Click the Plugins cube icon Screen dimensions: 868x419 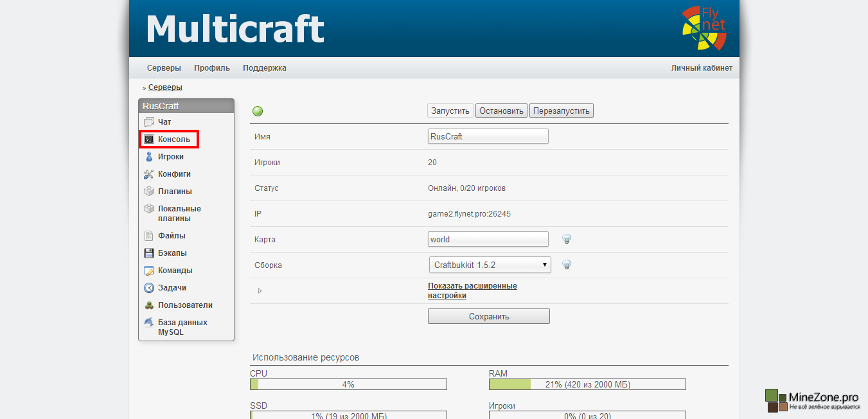click(x=148, y=192)
